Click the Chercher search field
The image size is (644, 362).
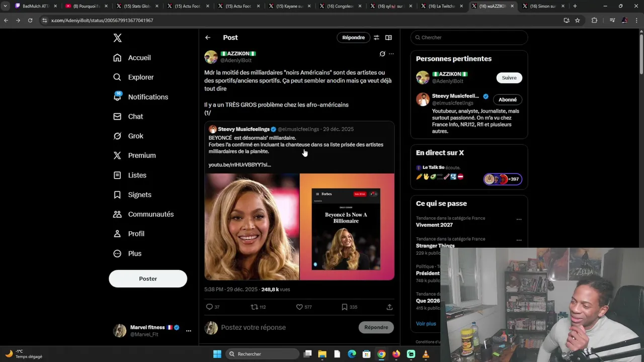(x=469, y=38)
